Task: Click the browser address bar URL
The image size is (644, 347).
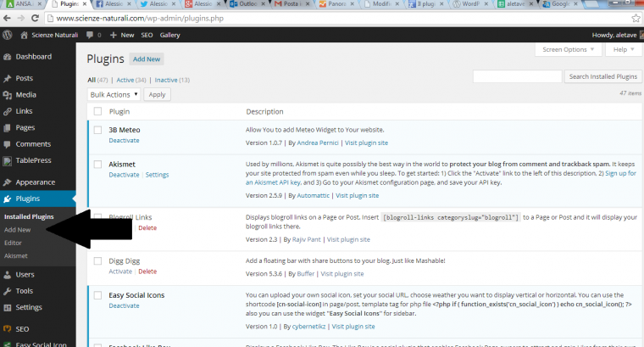Action: 140,18
